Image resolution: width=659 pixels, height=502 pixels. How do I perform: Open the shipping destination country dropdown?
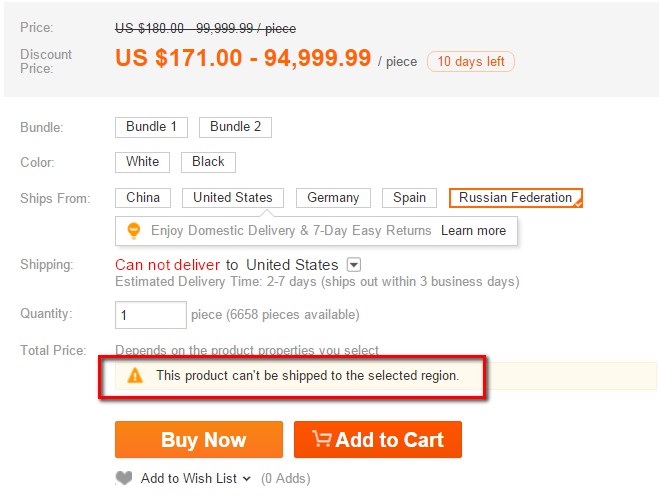(353, 265)
